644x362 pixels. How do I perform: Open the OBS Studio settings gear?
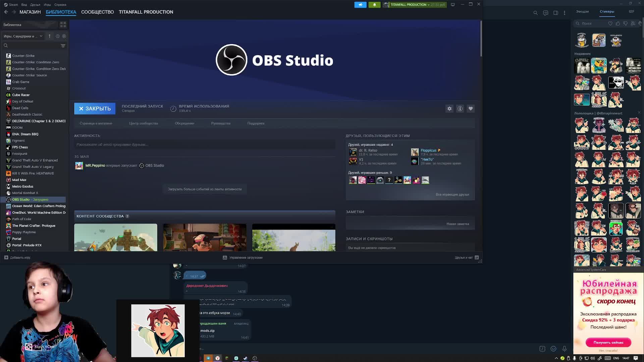point(449,109)
